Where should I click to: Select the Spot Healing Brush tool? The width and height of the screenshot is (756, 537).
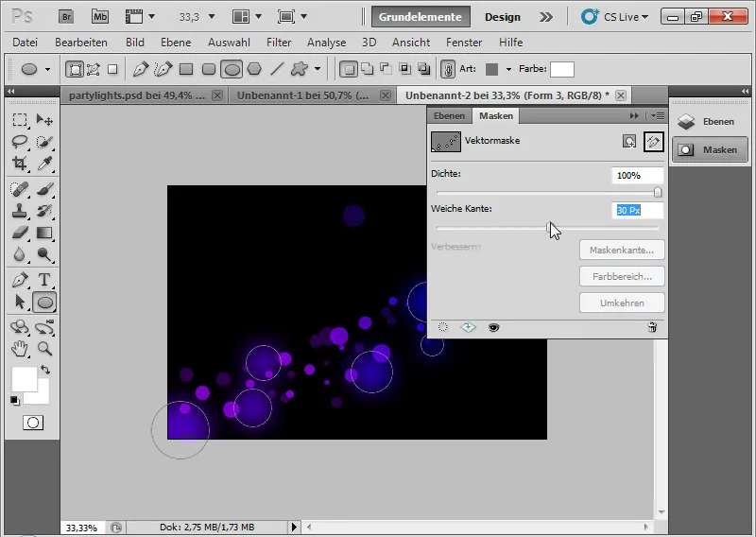coord(20,189)
